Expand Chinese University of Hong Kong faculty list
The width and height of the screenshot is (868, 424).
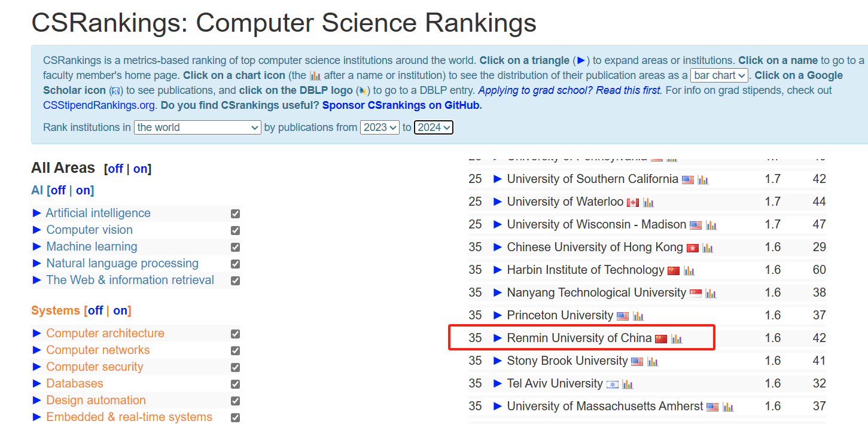pyautogui.click(x=498, y=247)
